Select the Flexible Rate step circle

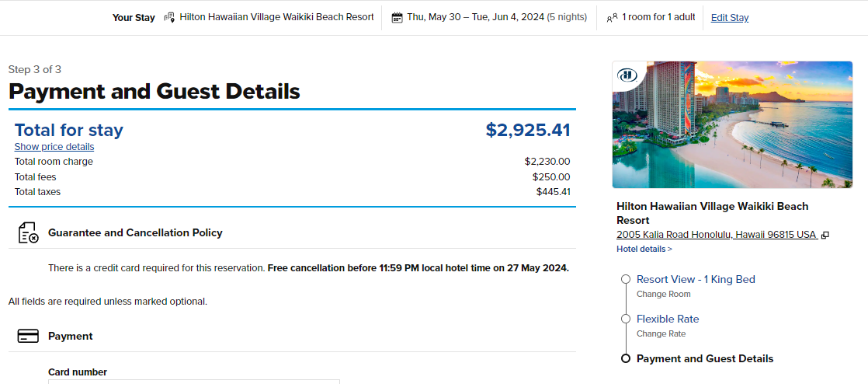pos(625,319)
